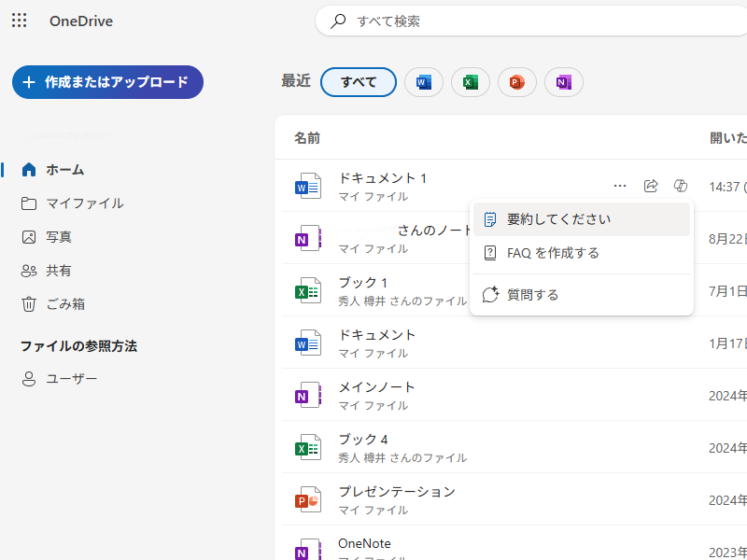747x560 pixels.
Task: Open the app launcher grid icon
Action: pyautogui.click(x=19, y=21)
